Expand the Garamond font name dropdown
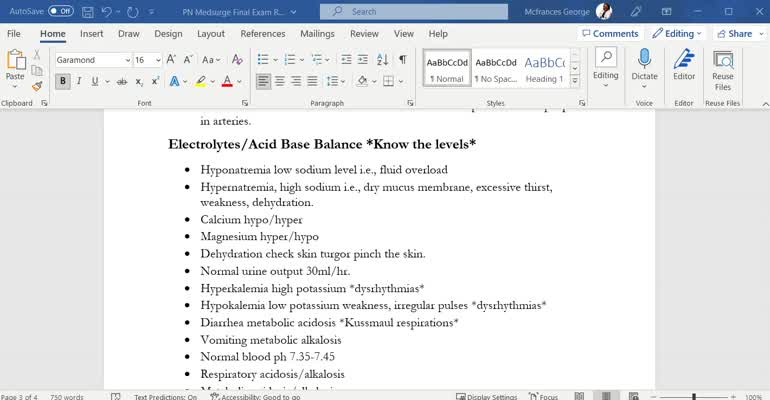The image size is (770, 400). click(x=128, y=60)
